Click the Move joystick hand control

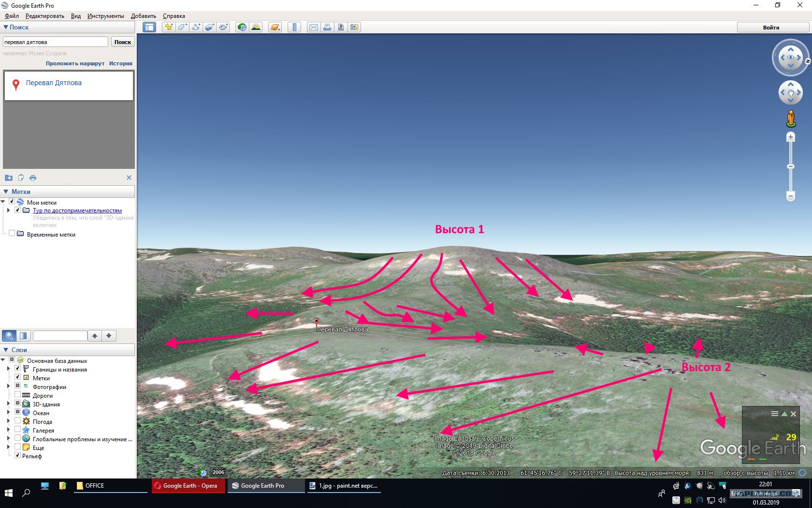pyautogui.click(x=791, y=92)
